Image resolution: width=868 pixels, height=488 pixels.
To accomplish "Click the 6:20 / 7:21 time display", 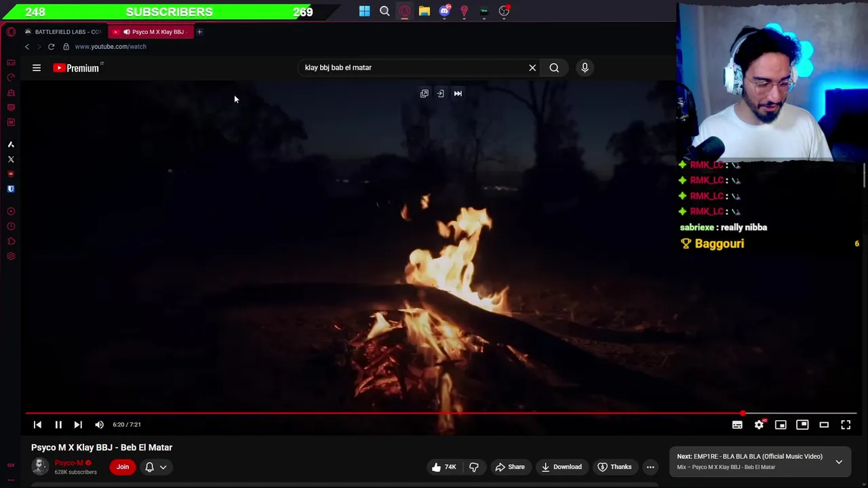I will 127,425.
